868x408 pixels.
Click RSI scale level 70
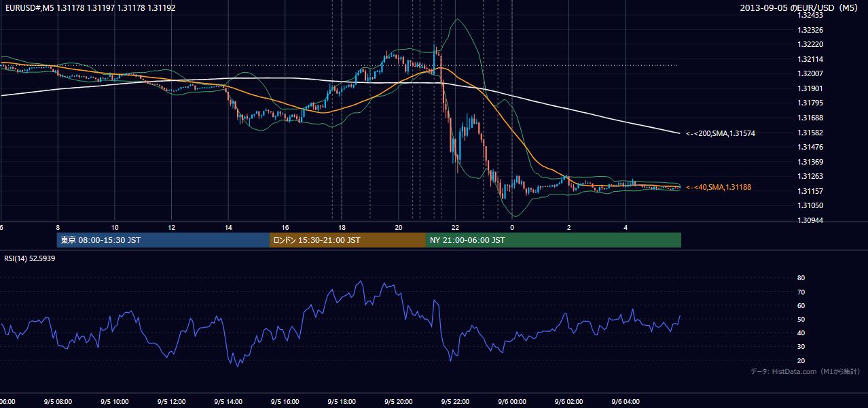[801, 292]
